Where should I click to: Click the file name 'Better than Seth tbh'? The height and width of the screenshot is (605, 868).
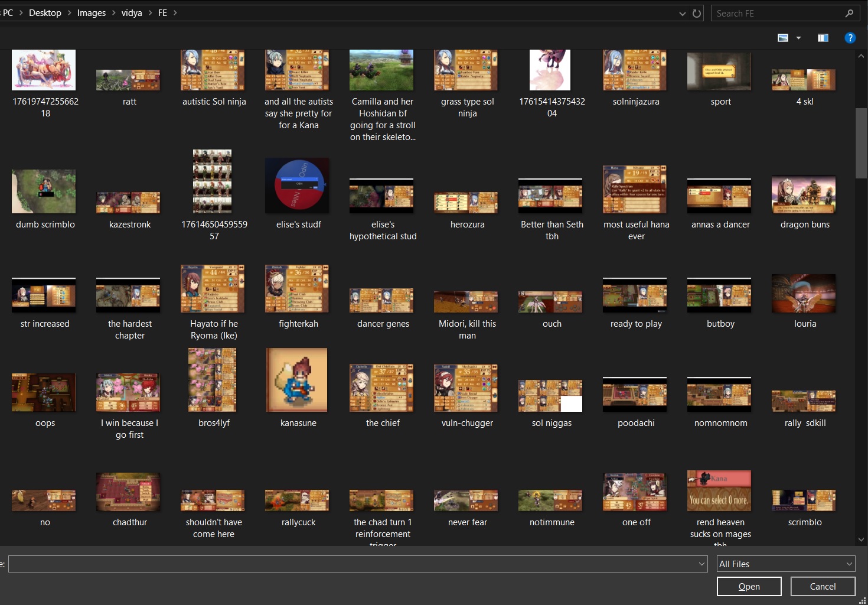[552, 230]
